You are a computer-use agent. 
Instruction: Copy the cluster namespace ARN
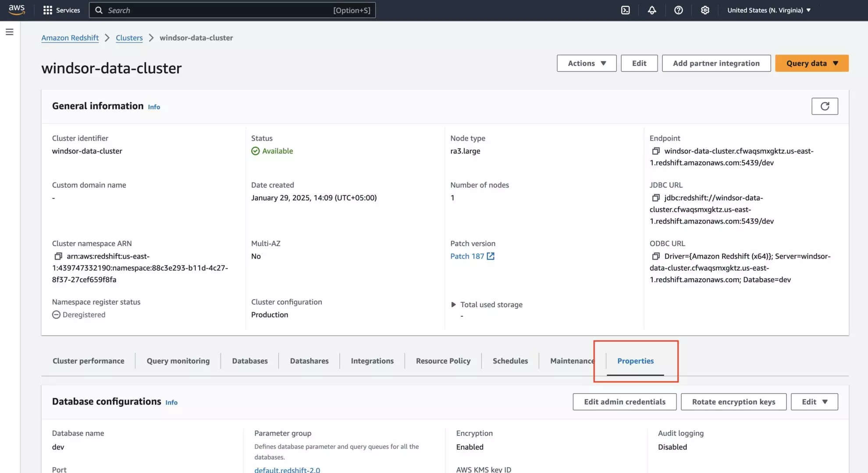[x=58, y=256]
